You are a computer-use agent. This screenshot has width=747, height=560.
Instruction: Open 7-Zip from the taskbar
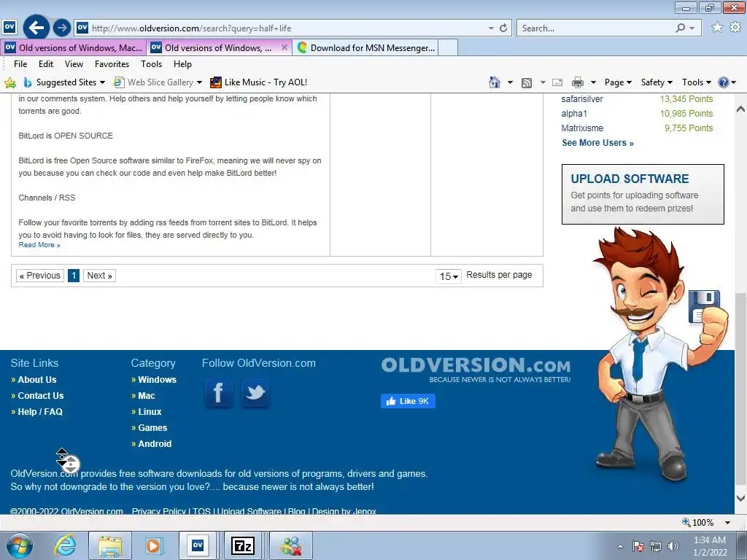click(x=242, y=545)
